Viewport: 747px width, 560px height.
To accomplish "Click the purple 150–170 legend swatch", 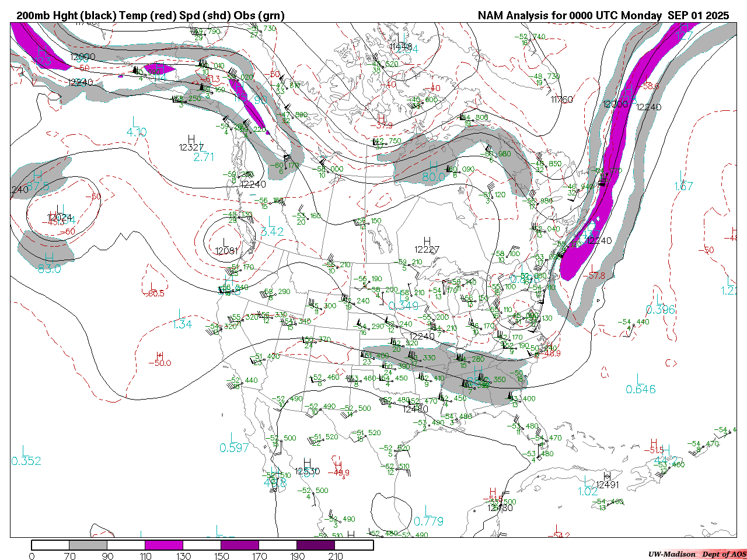I will (x=240, y=545).
